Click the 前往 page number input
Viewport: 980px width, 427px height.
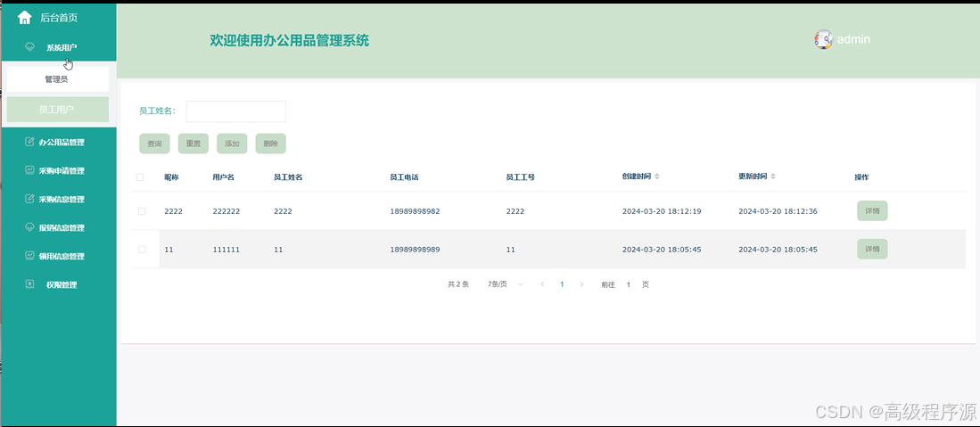[x=628, y=284]
